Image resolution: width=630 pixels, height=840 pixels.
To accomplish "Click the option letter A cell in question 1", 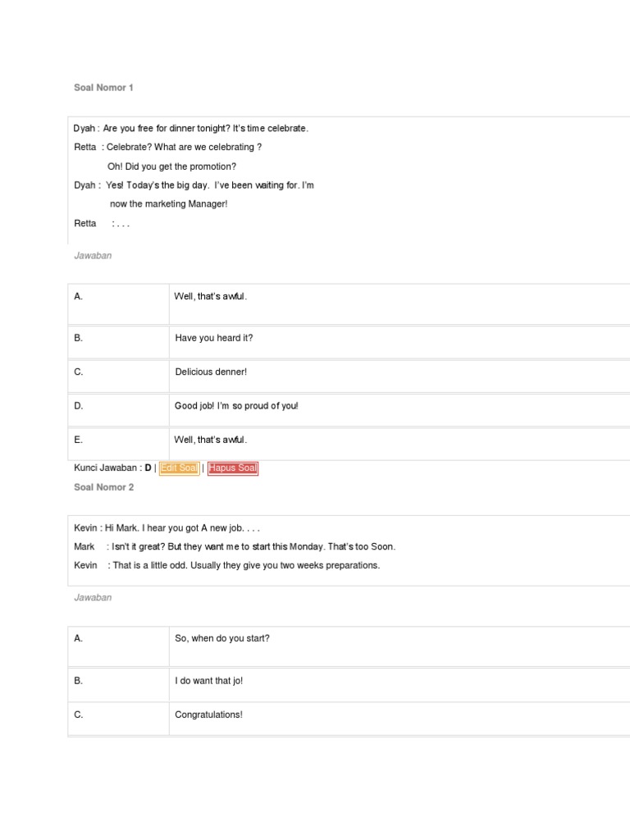I will (118, 304).
